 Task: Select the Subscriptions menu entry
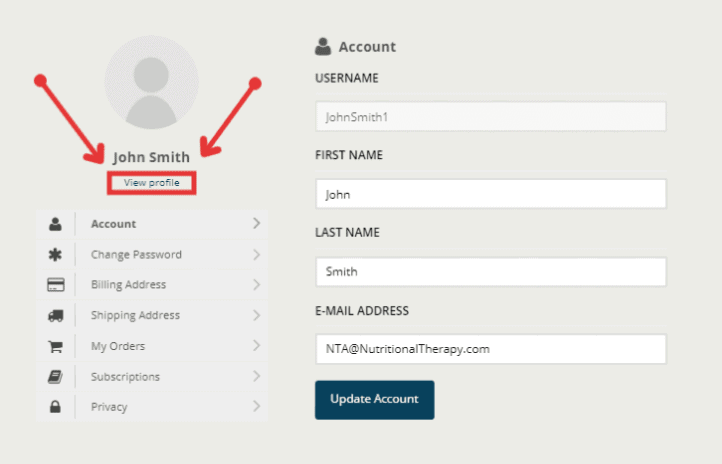click(151, 377)
